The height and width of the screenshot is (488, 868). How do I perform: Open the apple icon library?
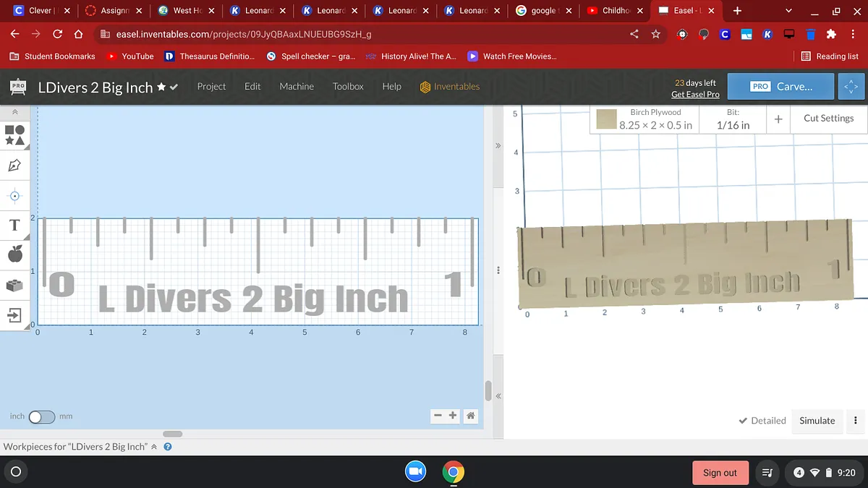pos(15,254)
